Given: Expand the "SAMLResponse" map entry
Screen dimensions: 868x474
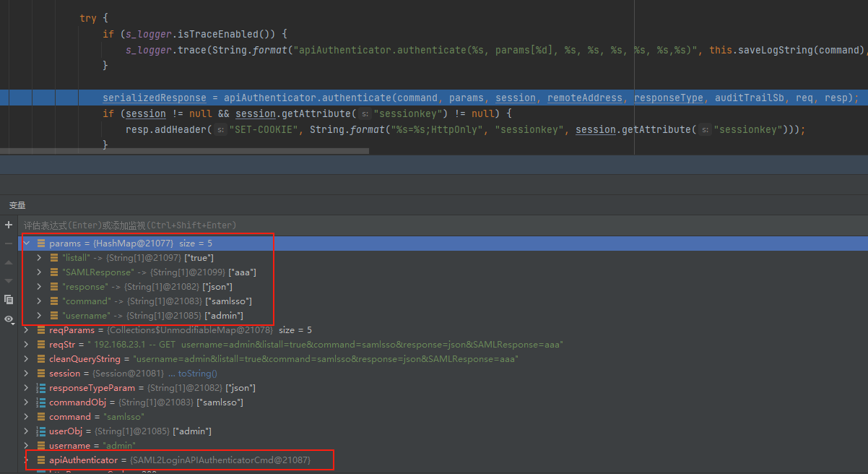Looking at the screenshot, I should point(40,272).
